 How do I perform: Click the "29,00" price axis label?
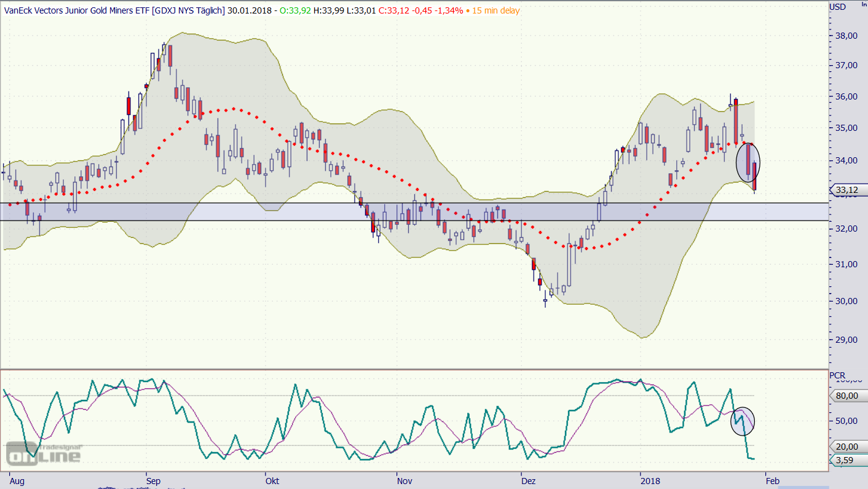click(845, 339)
